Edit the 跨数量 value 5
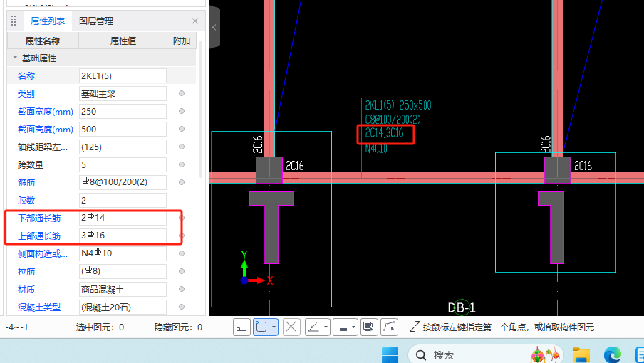 [123, 164]
